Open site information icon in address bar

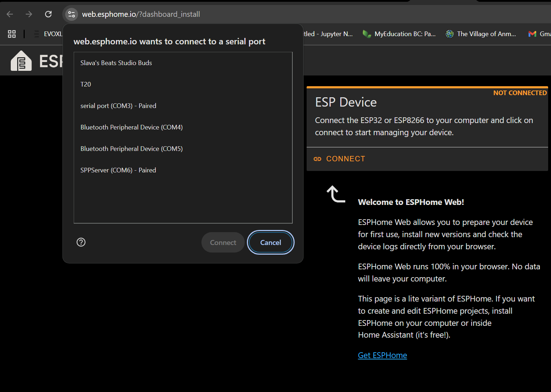(x=72, y=14)
